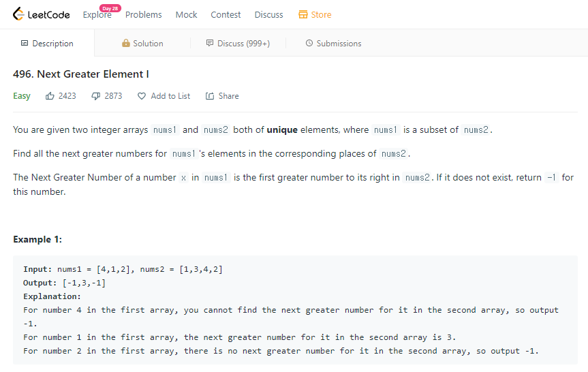588x372 pixels.
Task: Switch to the Discuss (999+) tab
Action: [x=238, y=43]
